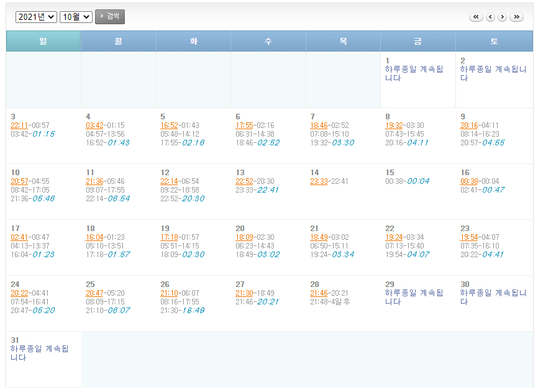Click the 07:54-16:41 entry on day 24
538x392 pixels.
29,302
